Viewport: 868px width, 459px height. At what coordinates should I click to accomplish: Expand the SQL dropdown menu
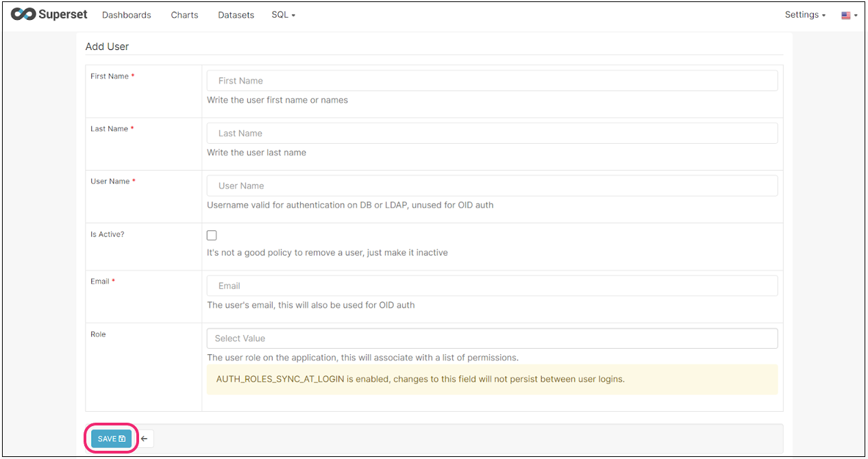283,15
